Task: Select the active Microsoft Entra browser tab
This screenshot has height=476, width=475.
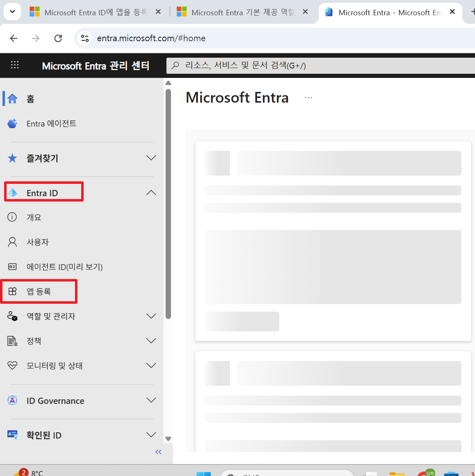Action: point(390,12)
